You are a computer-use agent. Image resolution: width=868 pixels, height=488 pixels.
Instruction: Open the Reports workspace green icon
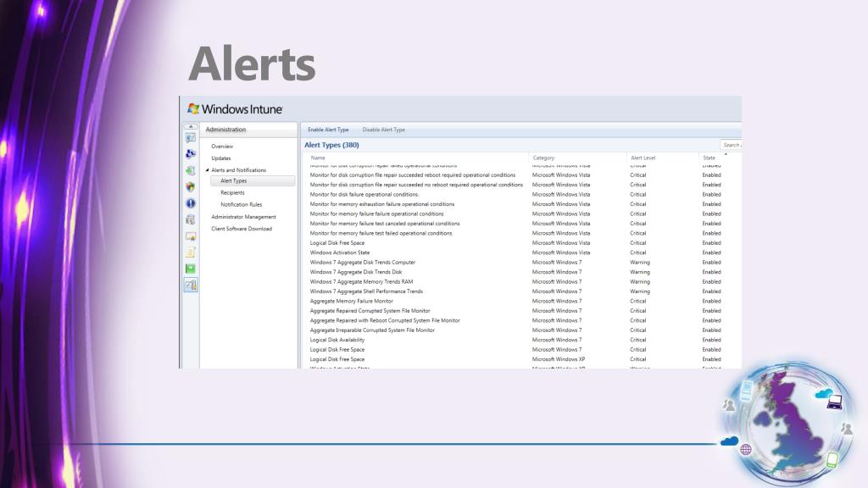[191, 269]
